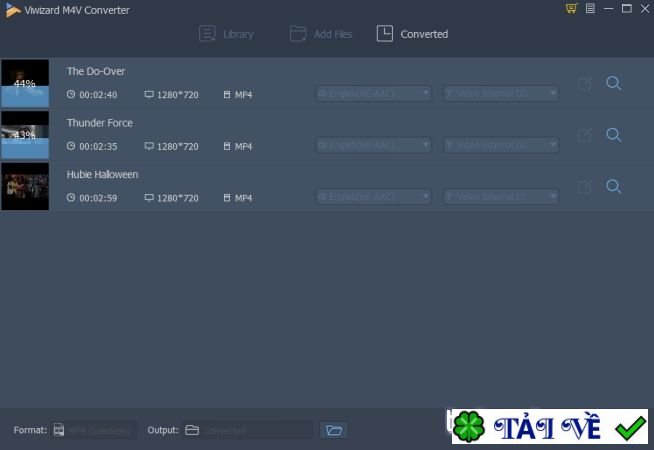Click the Converted clock icon
The height and width of the screenshot is (450, 654).
pyautogui.click(x=385, y=34)
